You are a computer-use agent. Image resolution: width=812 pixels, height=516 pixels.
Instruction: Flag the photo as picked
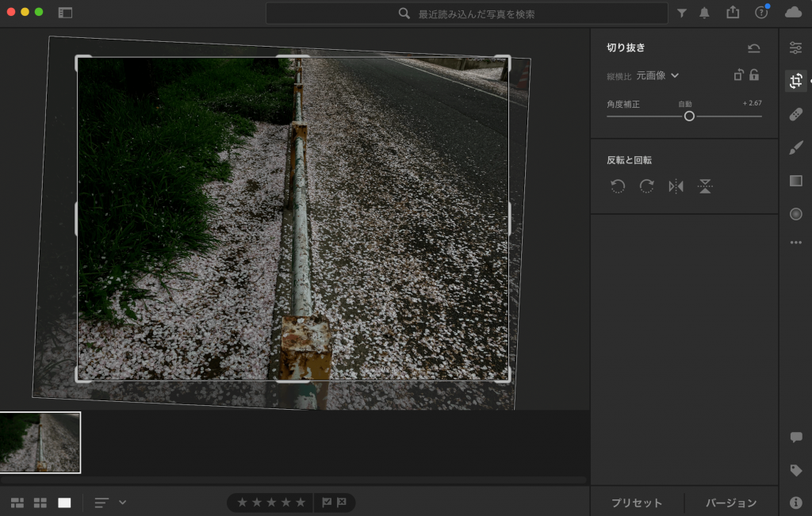327,502
